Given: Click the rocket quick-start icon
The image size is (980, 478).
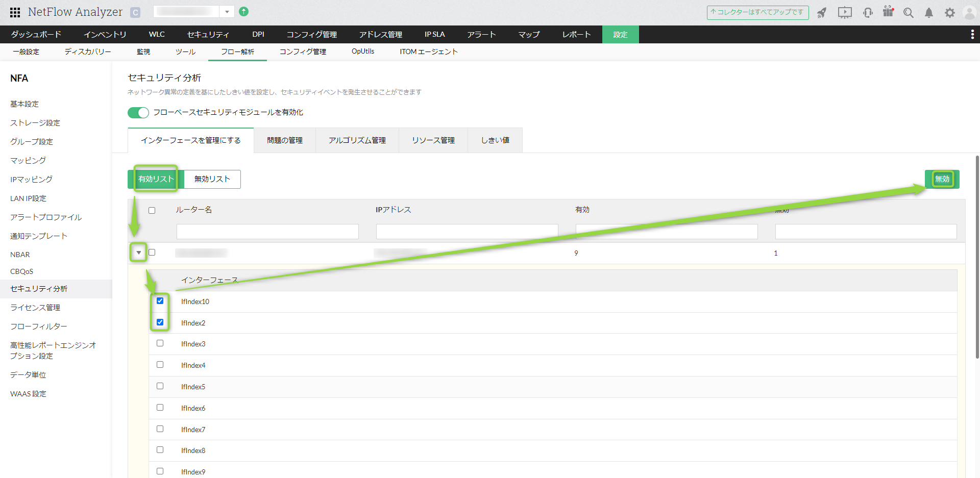Looking at the screenshot, I should (x=821, y=13).
